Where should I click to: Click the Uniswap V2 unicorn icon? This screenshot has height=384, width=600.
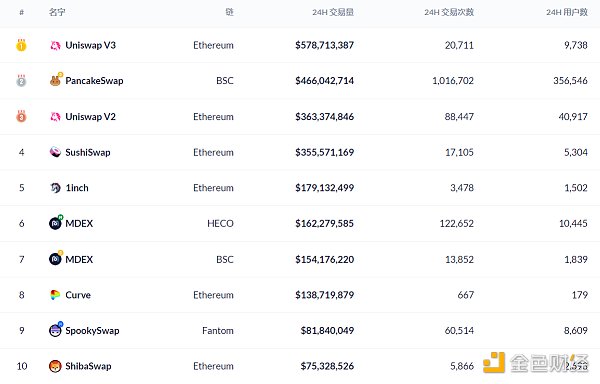point(55,117)
